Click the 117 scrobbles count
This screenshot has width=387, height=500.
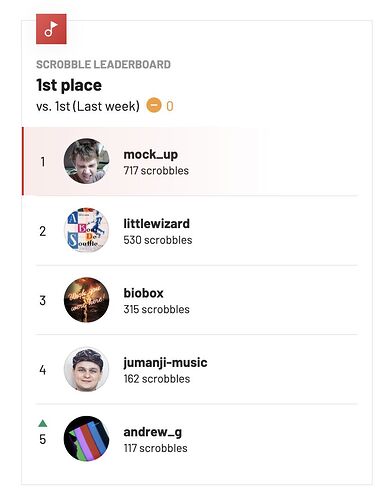coord(155,448)
